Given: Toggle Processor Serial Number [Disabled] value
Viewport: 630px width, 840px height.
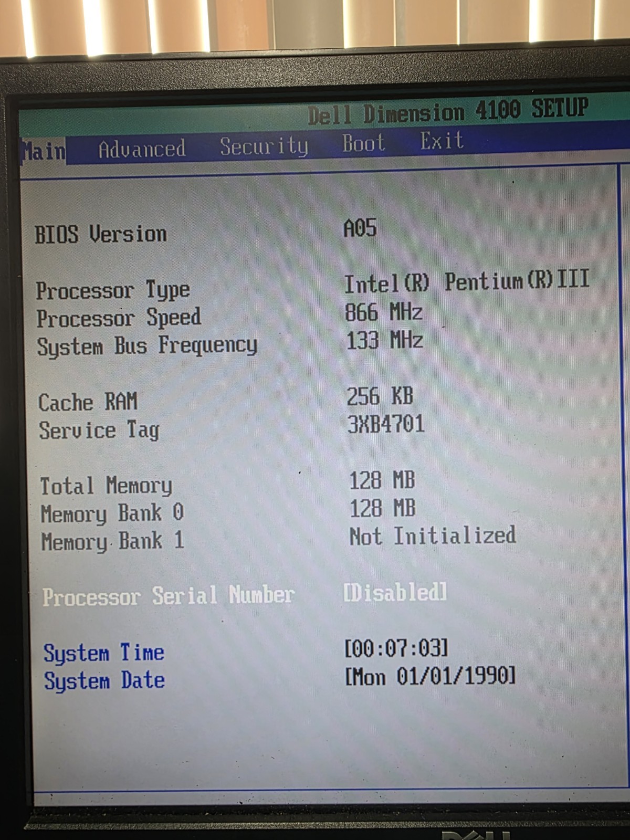Looking at the screenshot, I should 395,592.
